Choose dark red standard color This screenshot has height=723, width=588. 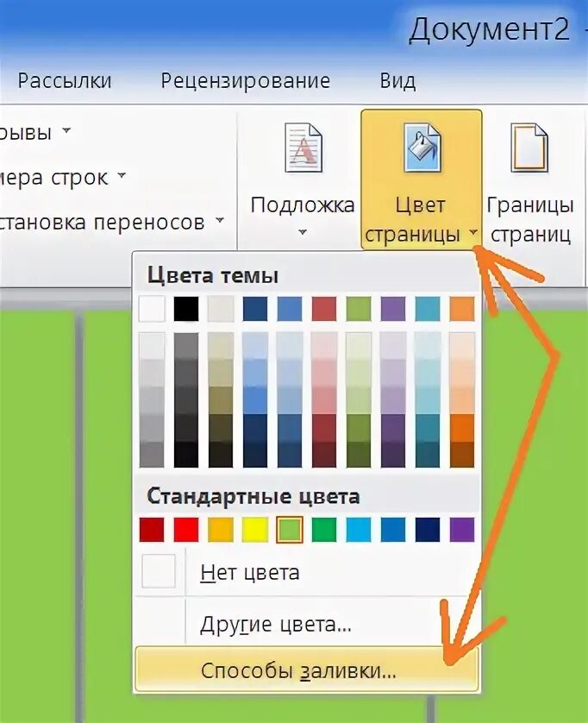pyautogui.click(x=152, y=530)
